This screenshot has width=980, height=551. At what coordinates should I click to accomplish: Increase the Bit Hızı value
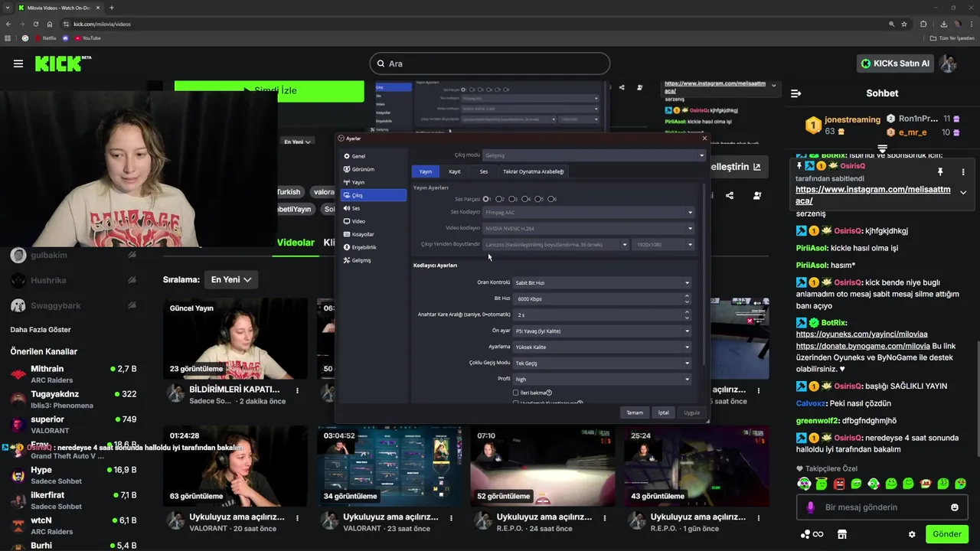687,296
